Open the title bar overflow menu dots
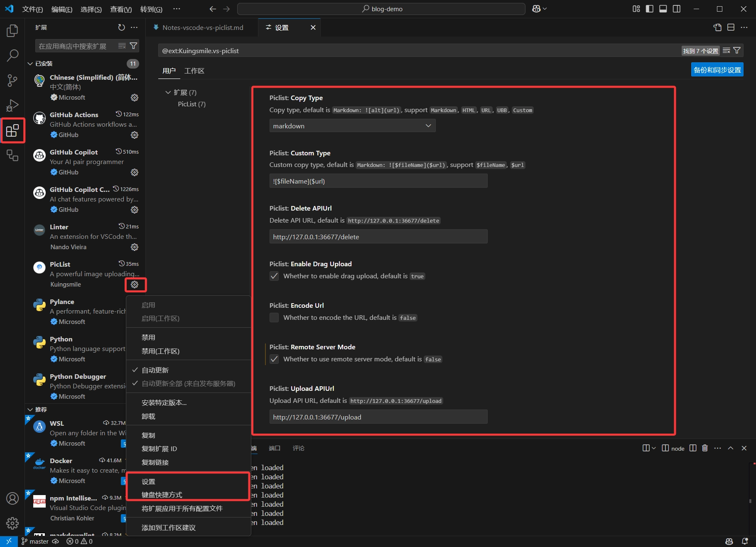This screenshot has height=547, width=756. tap(177, 9)
